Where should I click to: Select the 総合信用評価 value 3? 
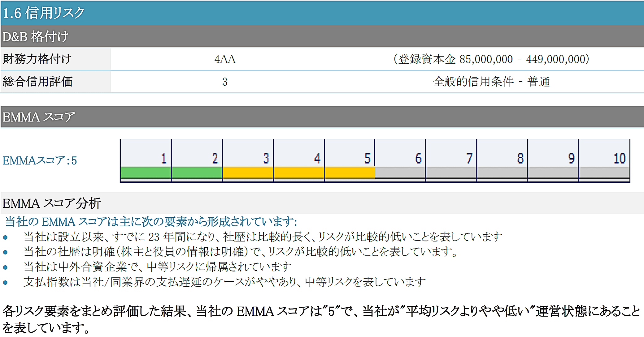pos(225,82)
